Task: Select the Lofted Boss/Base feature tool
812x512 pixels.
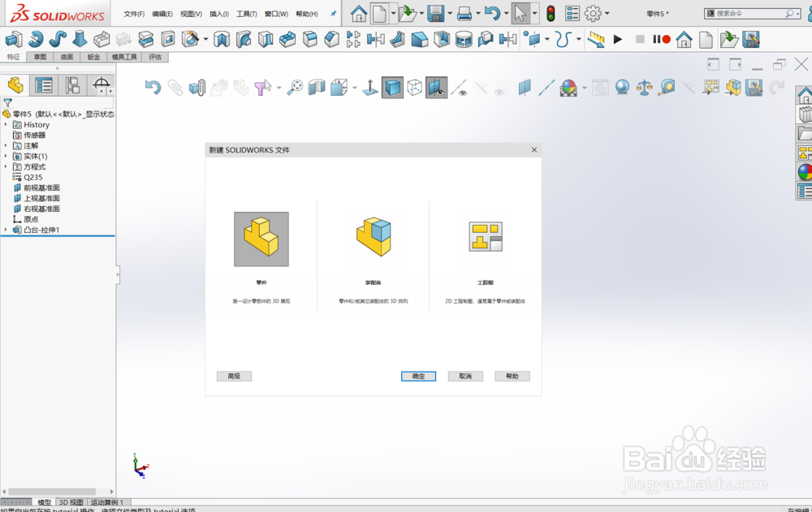Action: coord(80,39)
